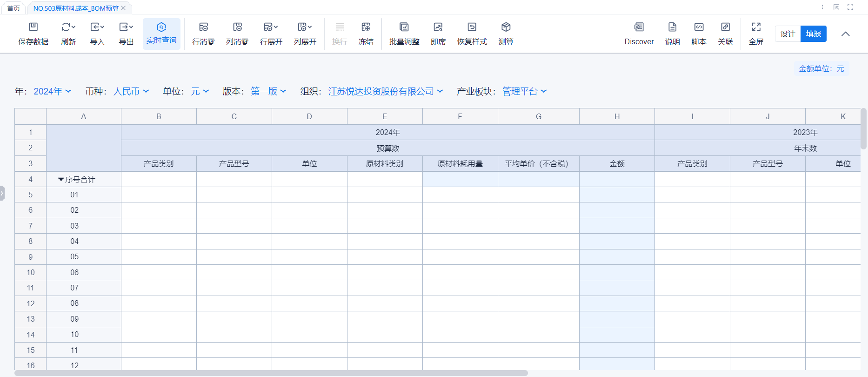Viewport: 868px width, 377px height.
Task: Collapse the toolbar with the up chevron
Action: coord(846,34)
